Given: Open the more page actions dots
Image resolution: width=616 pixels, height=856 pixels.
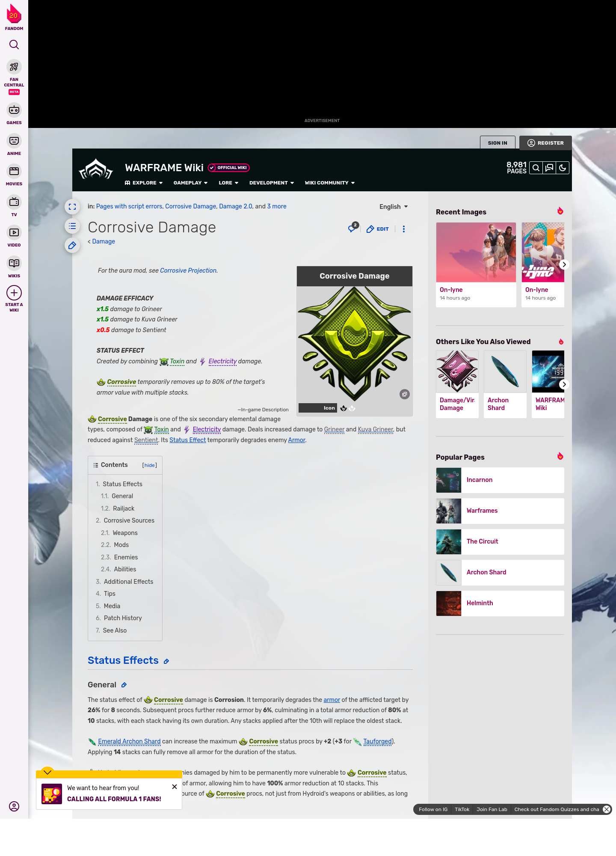Looking at the screenshot, I should [404, 229].
